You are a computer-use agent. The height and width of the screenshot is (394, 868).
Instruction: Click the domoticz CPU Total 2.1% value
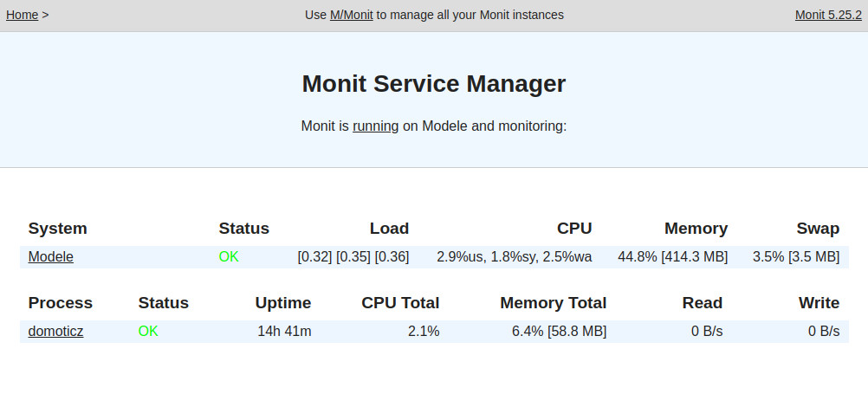(424, 331)
